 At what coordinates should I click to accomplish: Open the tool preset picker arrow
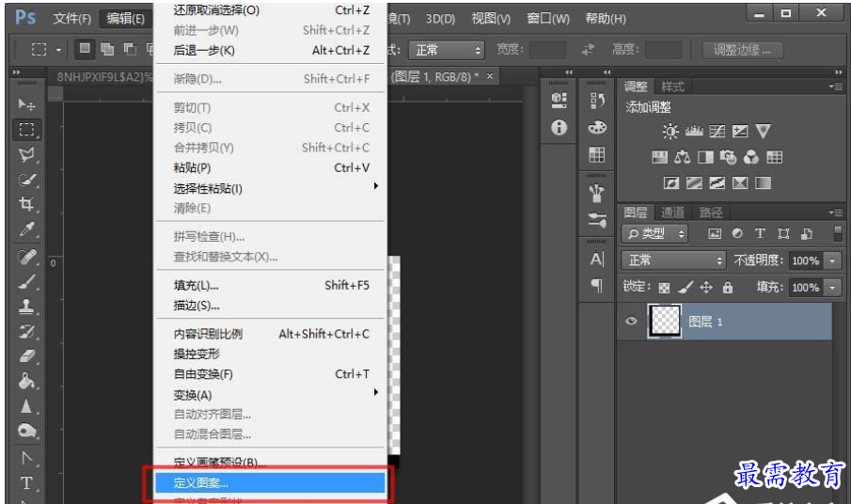point(58,50)
